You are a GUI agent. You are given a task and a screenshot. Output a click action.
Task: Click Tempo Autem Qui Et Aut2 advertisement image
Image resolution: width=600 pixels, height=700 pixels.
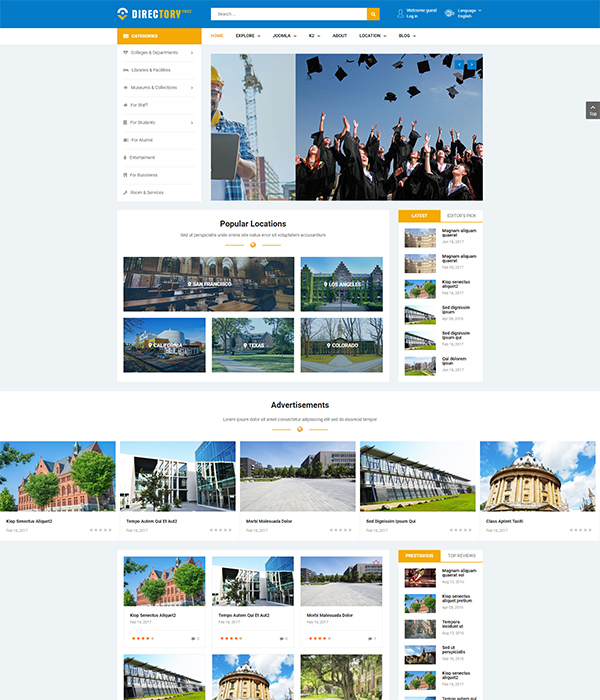point(178,476)
